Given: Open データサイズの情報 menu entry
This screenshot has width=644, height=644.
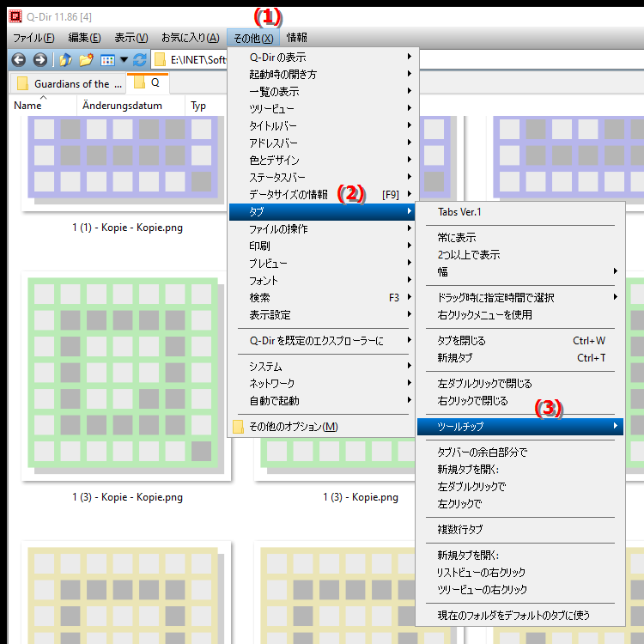Looking at the screenshot, I should (323, 194).
